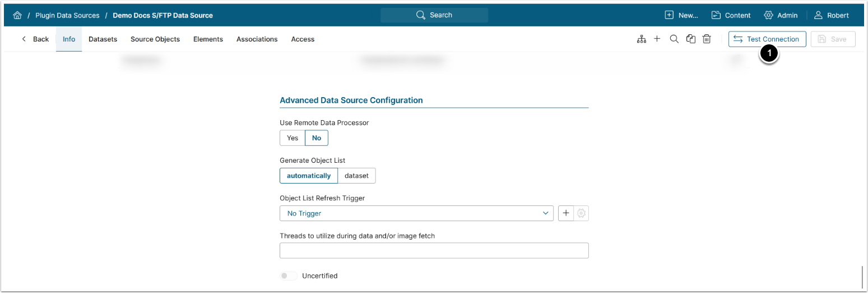
Task: Click the duplicate copy icon
Action: click(x=691, y=39)
